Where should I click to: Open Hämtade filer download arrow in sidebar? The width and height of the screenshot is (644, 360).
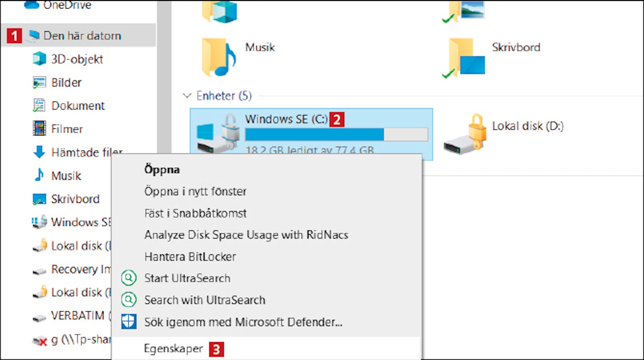click(39, 152)
